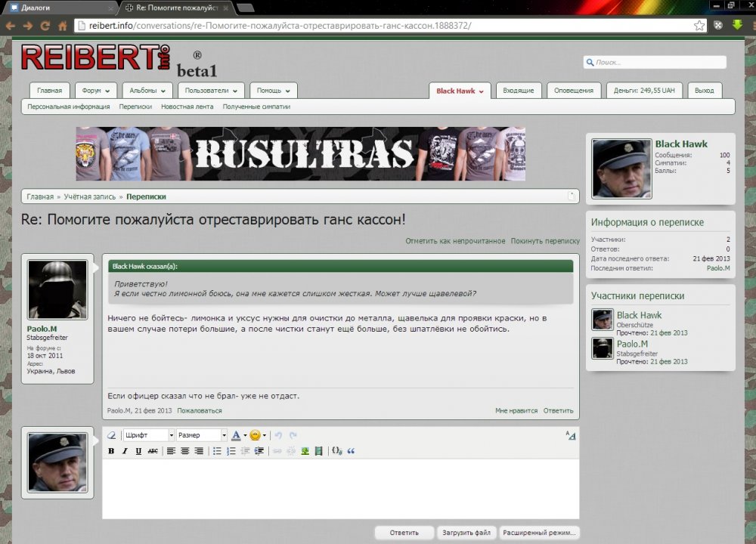This screenshot has width=756, height=544.
Task: Click the Поиск search field
Action: (x=655, y=62)
